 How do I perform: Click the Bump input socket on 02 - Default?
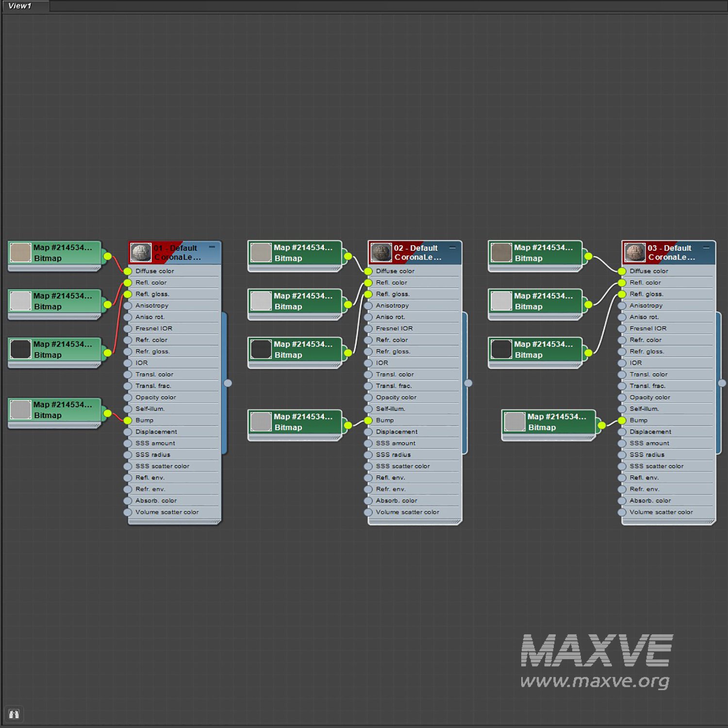(x=368, y=420)
